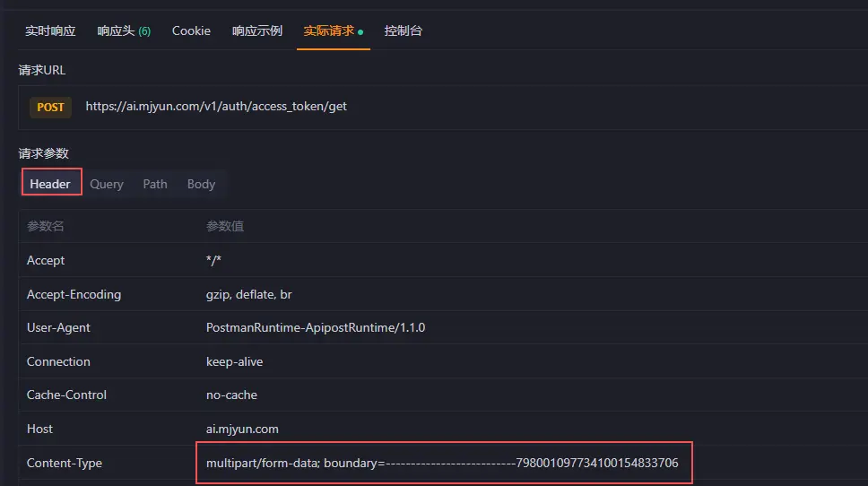Select the Connection parameter name

pyautogui.click(x=58, y=361)
